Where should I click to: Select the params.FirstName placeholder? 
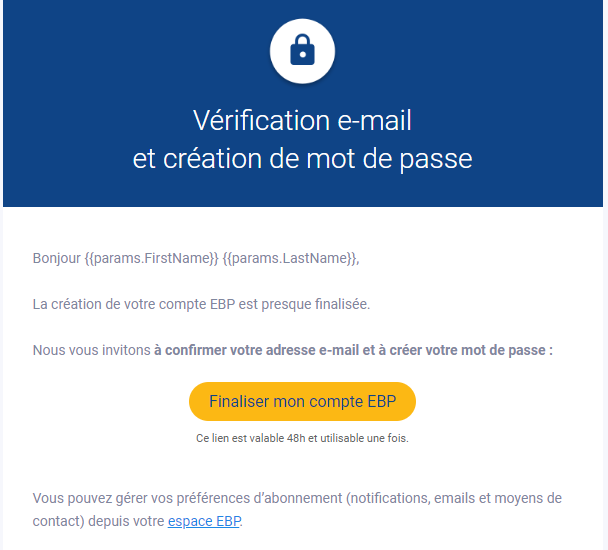click(x=155, y=259)
